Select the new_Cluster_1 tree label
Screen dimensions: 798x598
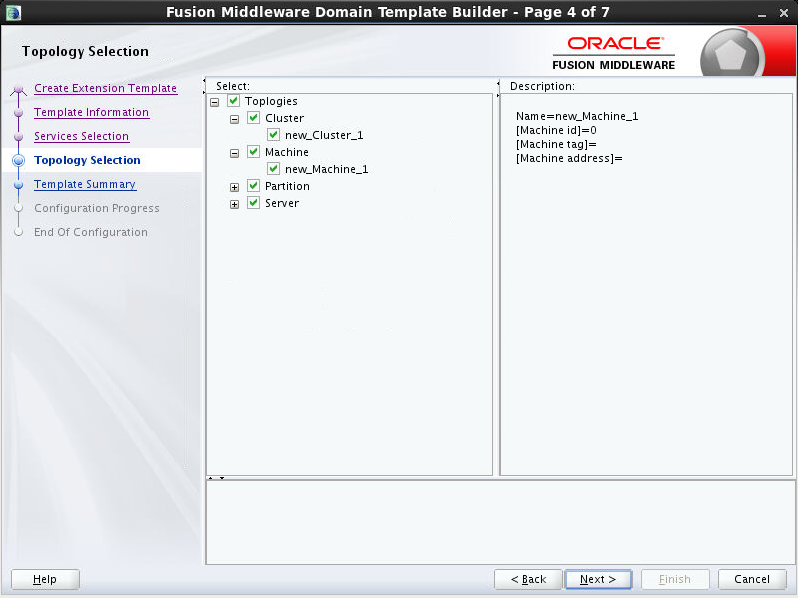[x=324, y=135]
